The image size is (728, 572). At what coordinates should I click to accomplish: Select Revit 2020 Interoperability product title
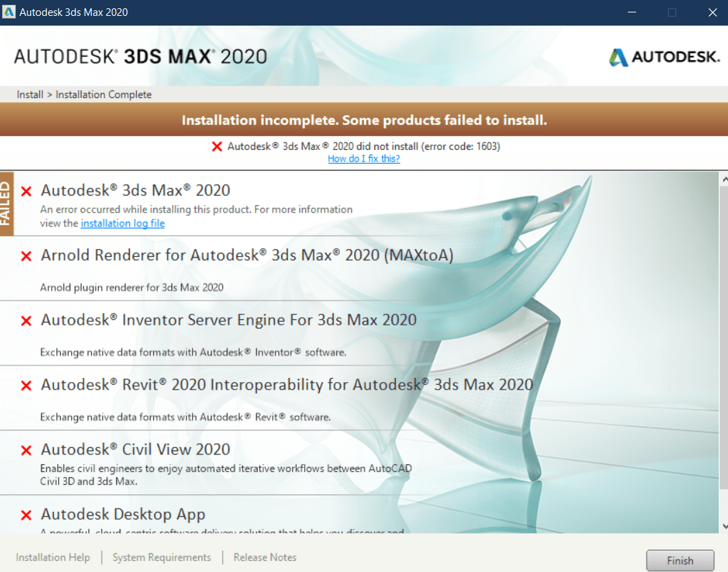click(287, 385)
